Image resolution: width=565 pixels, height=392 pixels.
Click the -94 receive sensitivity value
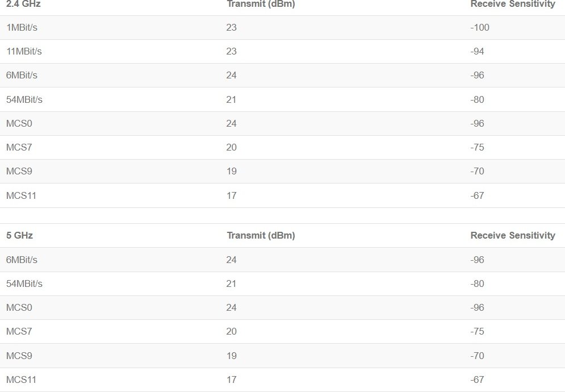(478, 51)
